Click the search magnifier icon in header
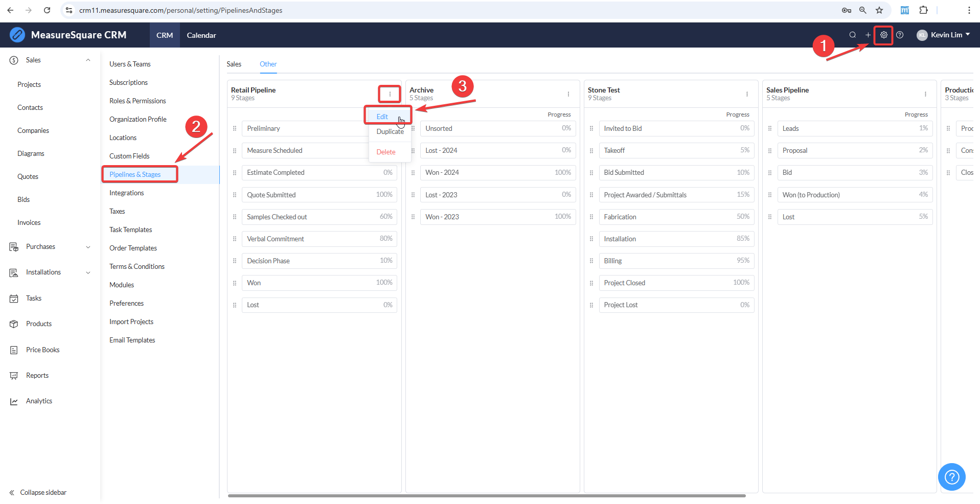Viewport: 980px width, 504px height. pos(852,35)
